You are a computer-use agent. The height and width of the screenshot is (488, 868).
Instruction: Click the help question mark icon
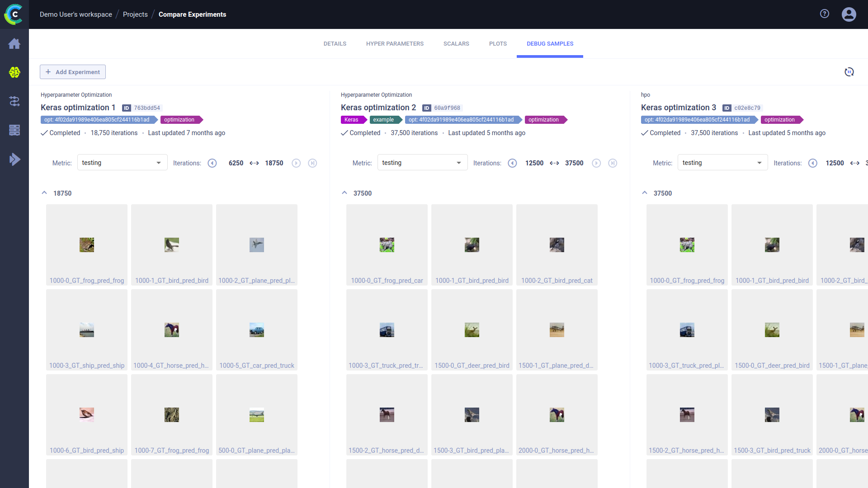click(x=825, y=14)
